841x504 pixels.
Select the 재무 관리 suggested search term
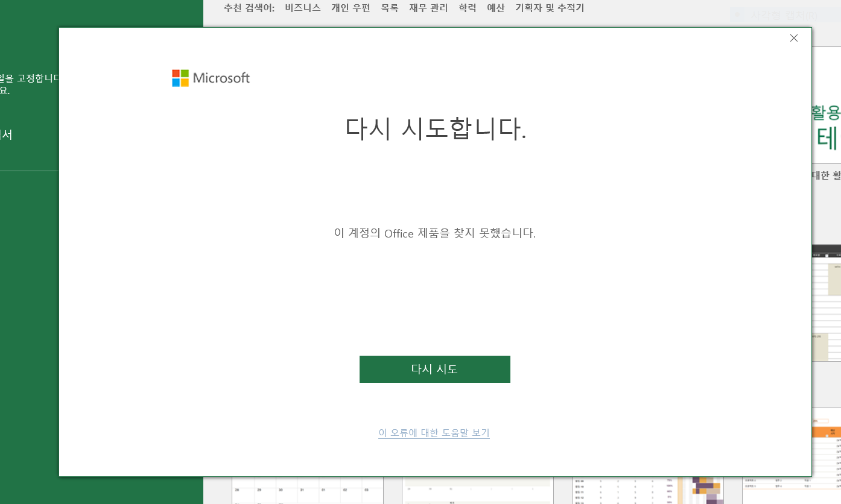(428, 8)
